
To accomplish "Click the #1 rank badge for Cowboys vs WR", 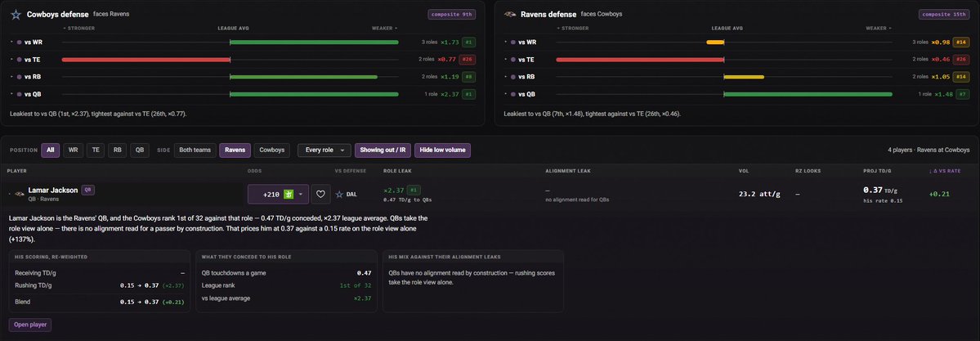I will [469, 42].
